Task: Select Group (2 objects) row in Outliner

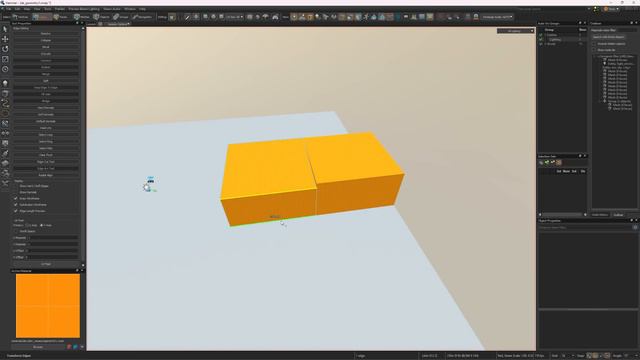Action: click(x=619, y=101)
